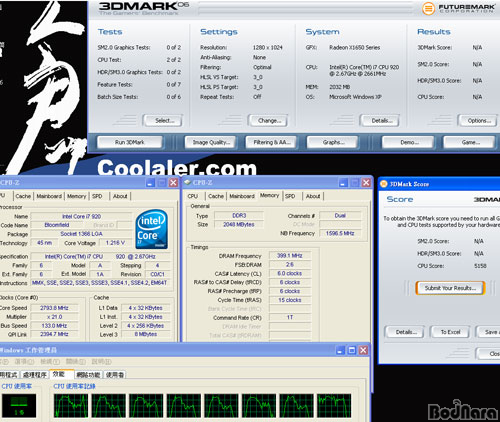The width and height of the screenshot is (500, 422).
Task: Open the About tab in left CPU-Z
Action: 120,196
